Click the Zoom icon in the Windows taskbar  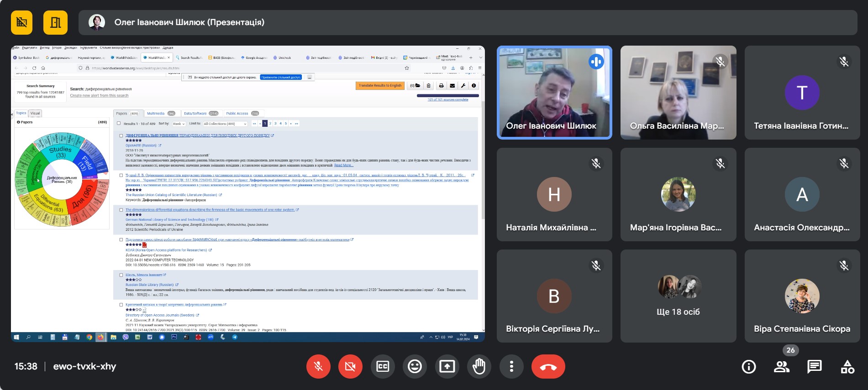210,337
